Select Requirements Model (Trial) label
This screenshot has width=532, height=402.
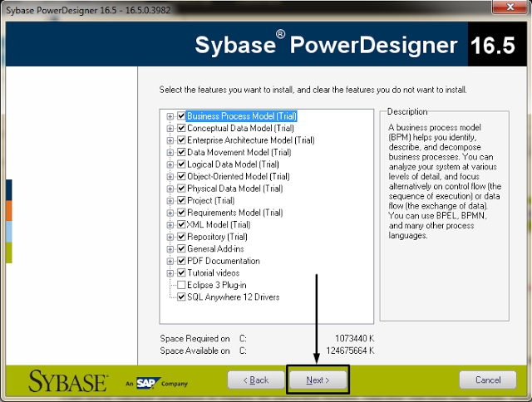pos(234,213)
